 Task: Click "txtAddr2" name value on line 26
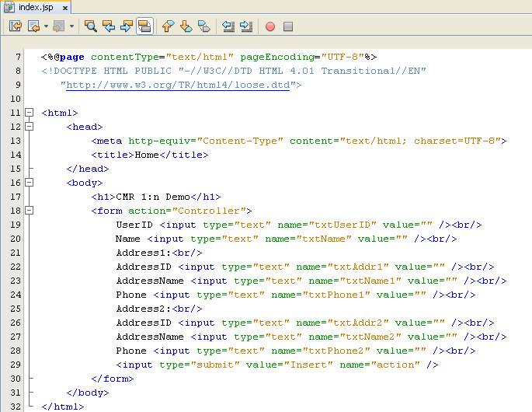(x=358, y=323)
